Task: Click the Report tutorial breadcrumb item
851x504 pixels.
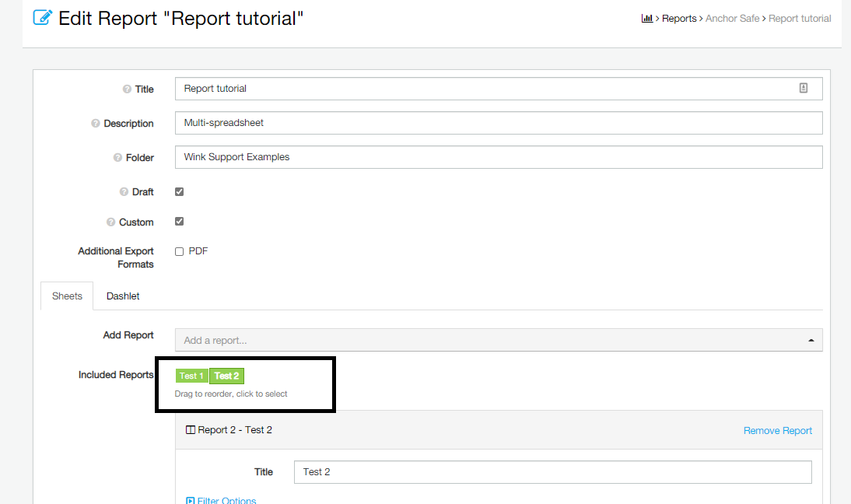Action: click(x=800, y=19)
